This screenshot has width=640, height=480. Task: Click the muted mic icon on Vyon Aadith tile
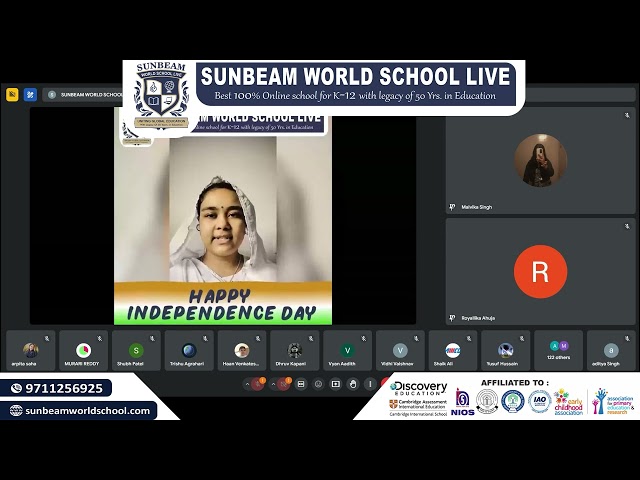click(x=364, y=338)
